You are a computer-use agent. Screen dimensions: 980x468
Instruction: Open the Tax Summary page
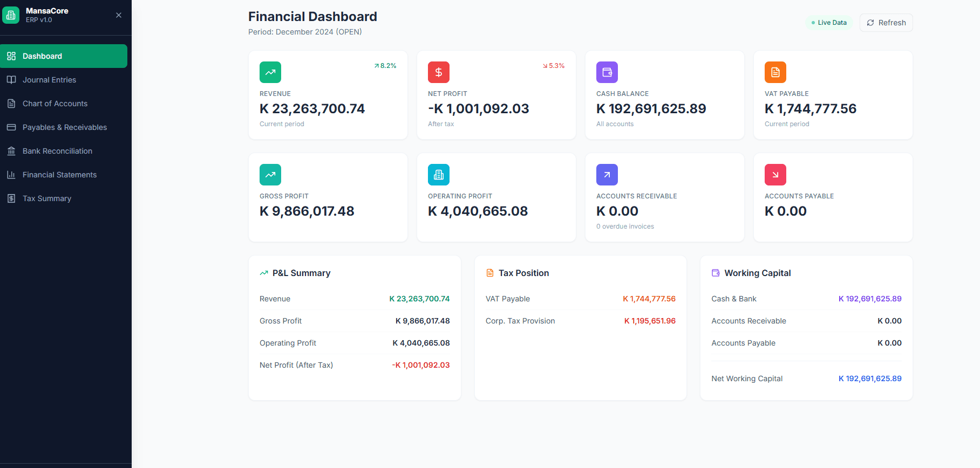[x=64, y=198]
